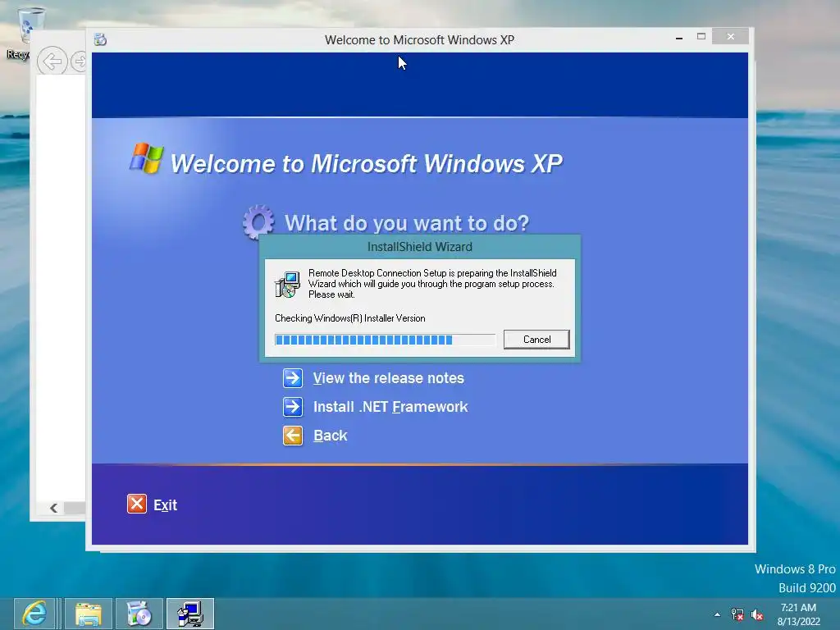Show hidden tray icons arrow
Image resolution: width=840 pixels, height=630 pixels.
717,614
